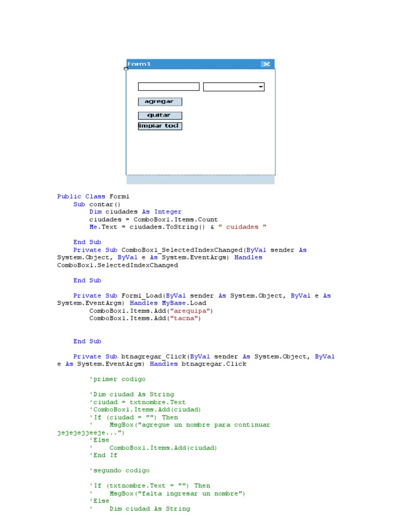Click 'MsgBox("falta ingresar un nombre")' comment
The height and width of the screenshot is (532, 399).
[x=177, y=494]
